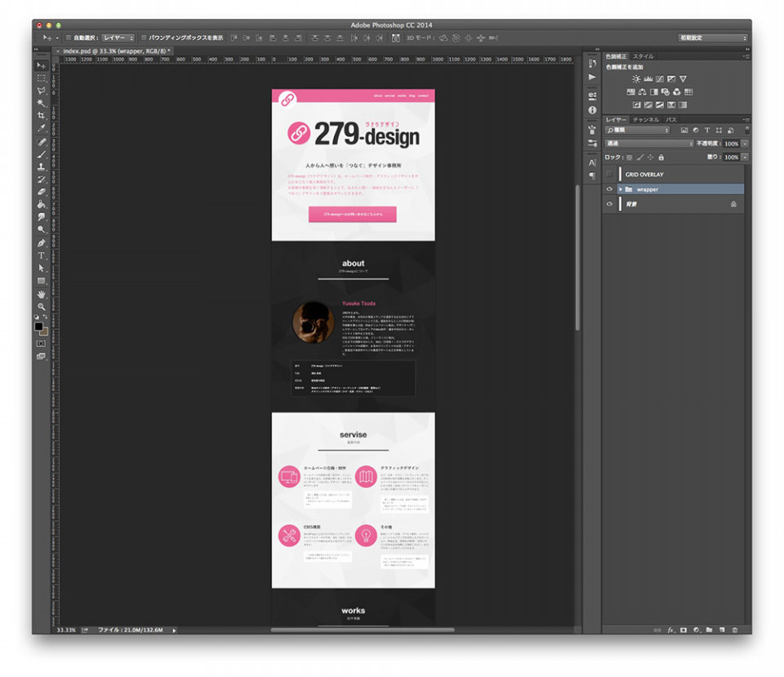Select the Brush tool
Viewport: 784px width, 677px height.
[x=41, y=154]
